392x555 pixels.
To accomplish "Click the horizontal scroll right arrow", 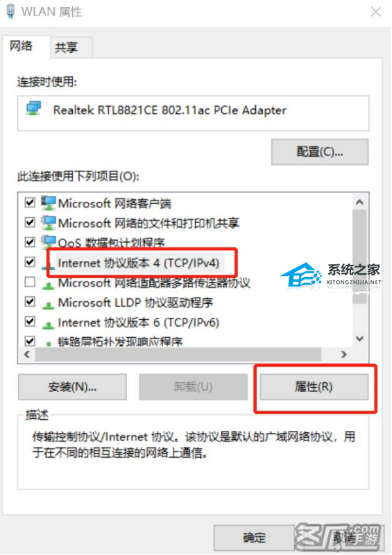I will pyautogui.click(x=343, y=355).
